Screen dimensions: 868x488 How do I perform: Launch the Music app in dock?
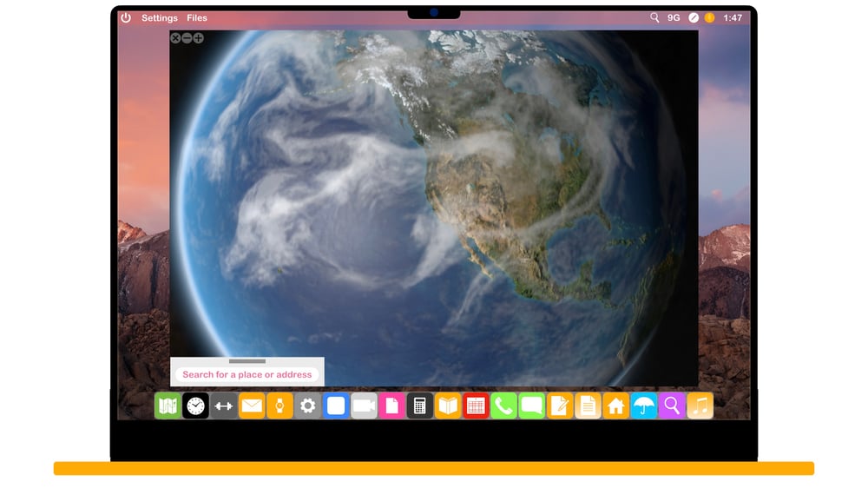click(700, 406)
